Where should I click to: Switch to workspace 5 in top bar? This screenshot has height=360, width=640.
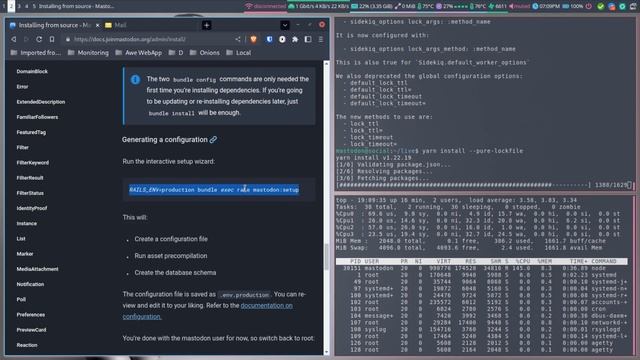34,6
